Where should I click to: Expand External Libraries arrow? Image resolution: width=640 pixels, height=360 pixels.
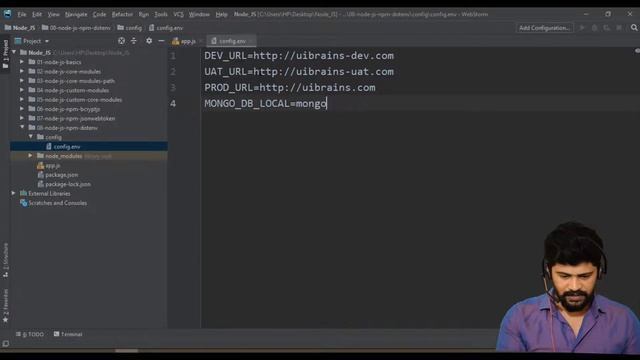[13, 193]
